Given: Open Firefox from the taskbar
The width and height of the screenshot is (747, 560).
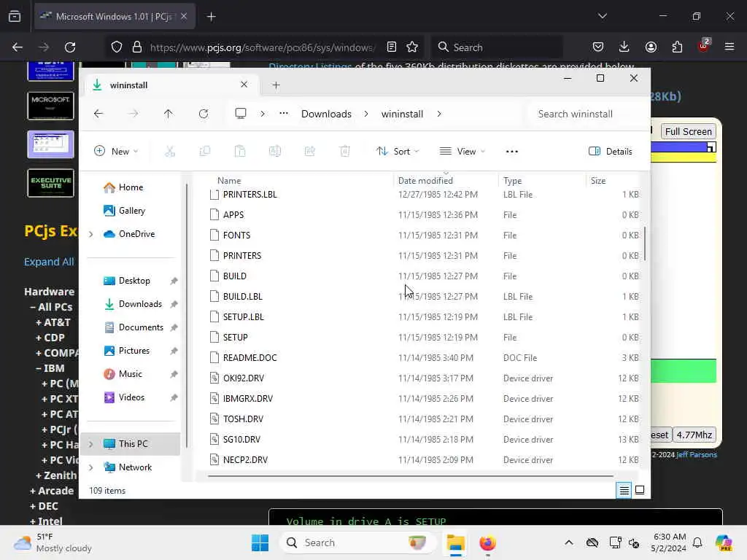Looking at the screenshot, I should click(x=487, y=542).
